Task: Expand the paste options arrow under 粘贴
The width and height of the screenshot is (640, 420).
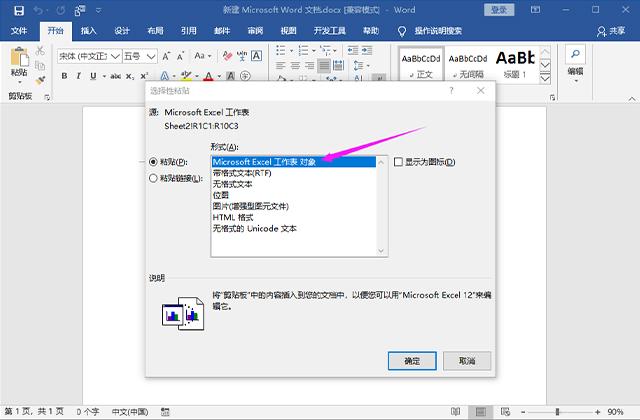Action: tap(19, 82)
